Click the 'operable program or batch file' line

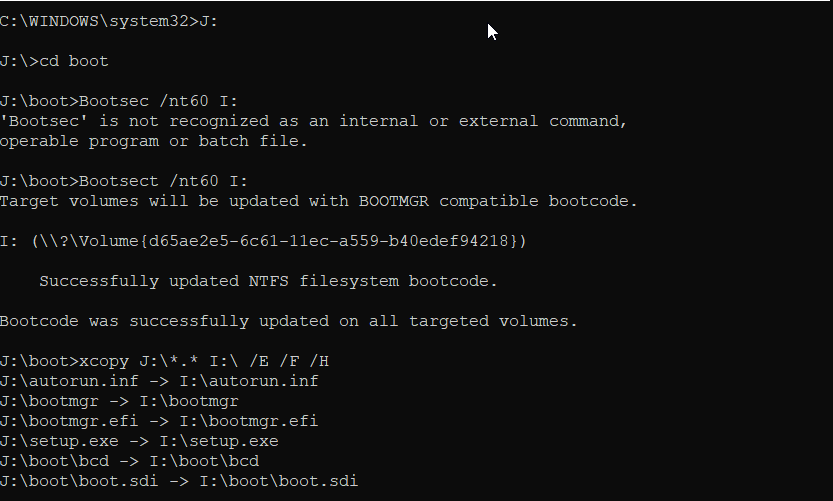154,141
